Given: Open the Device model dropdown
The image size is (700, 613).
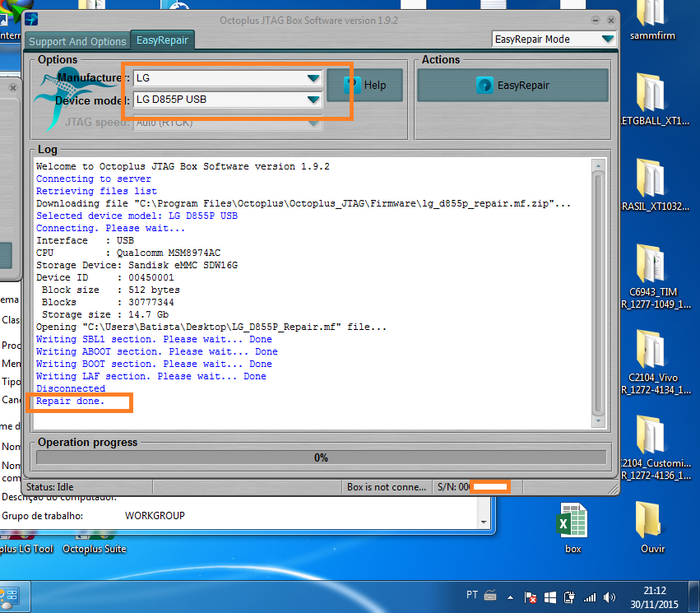Looking at the screenshot, I should tap(227, 100).
